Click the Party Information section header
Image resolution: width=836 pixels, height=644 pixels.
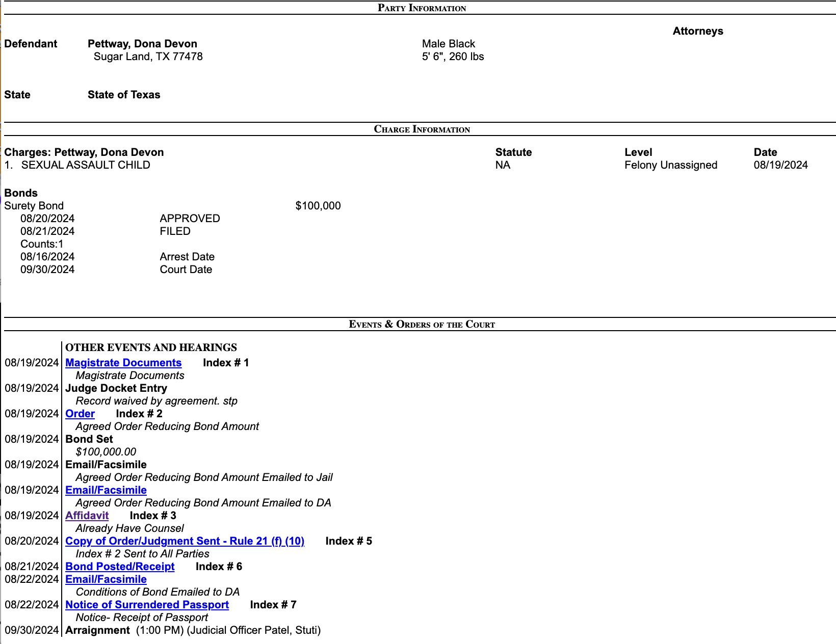point(422,8)
